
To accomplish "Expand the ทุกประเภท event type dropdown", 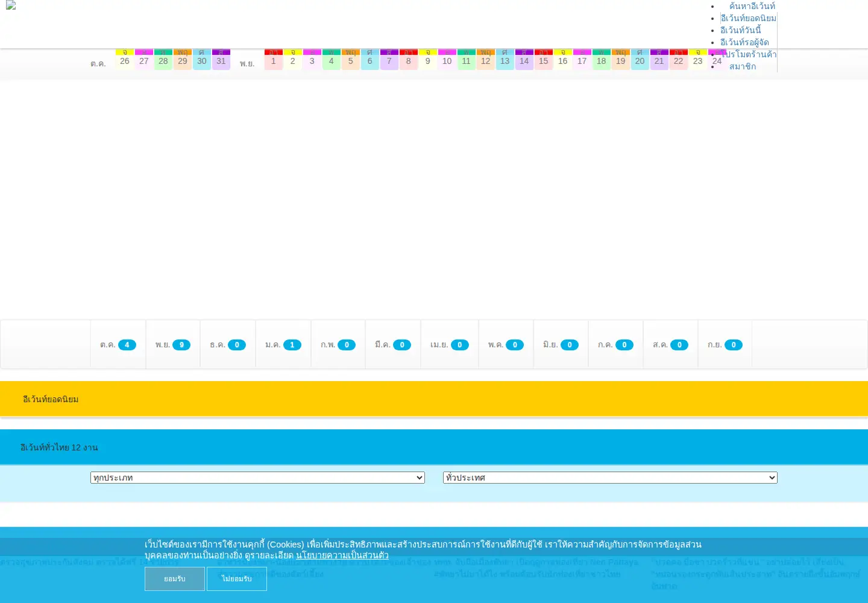I will tap(257, 478).
